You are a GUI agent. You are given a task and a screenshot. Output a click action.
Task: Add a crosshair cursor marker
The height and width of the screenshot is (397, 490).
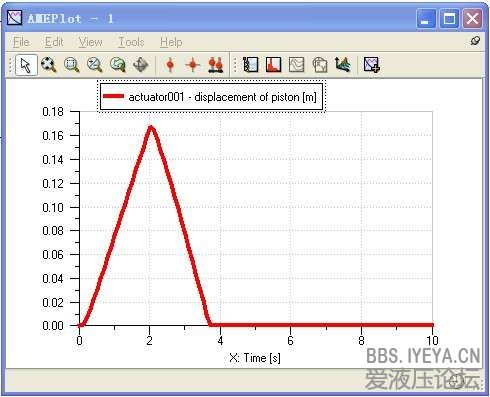[x=193, y=65]
